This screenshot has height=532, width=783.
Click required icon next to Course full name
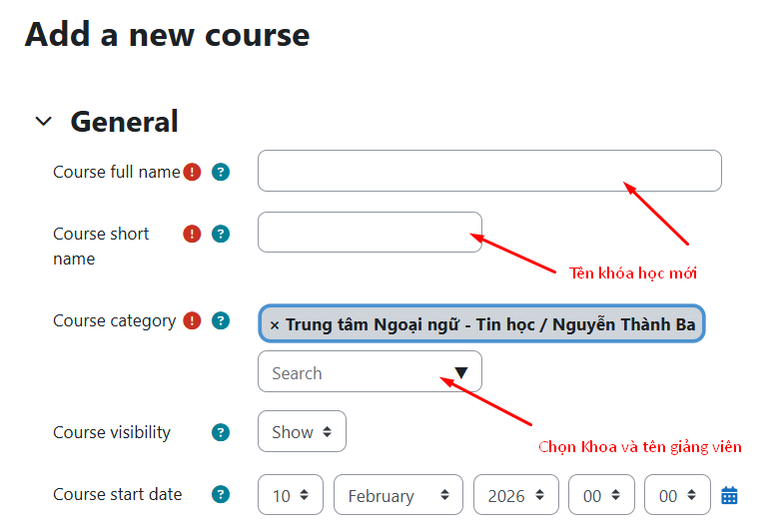[x=192, y=172]
